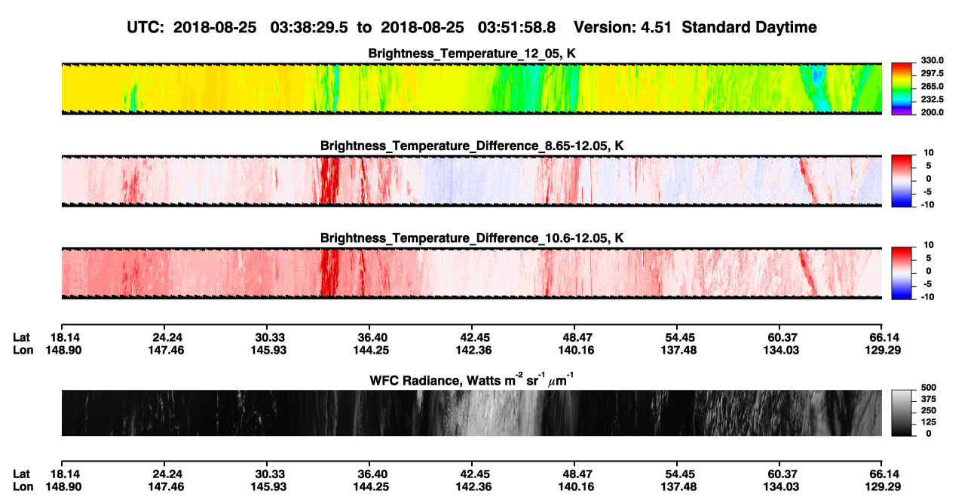The image size is (980, 503).
Task: Click the WFC Radiance grayscale image strip
Action: point(472,413)
